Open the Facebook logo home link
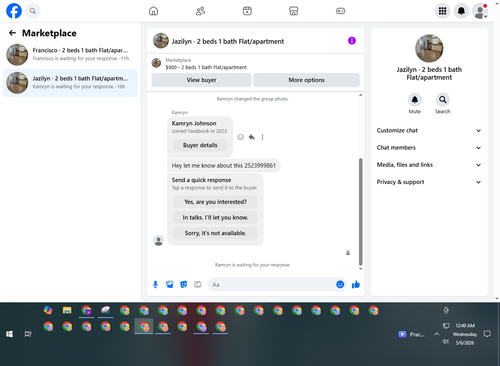This screenshot has width=500, height=366. tap(14, 11)
